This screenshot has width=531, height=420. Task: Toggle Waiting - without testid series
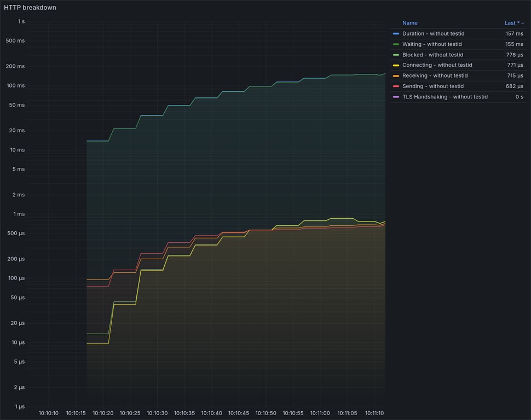coord(432,44)
